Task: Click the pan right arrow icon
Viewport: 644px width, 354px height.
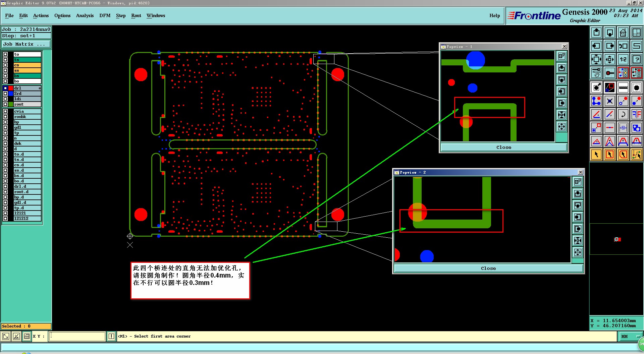Action: coord(610,46)
